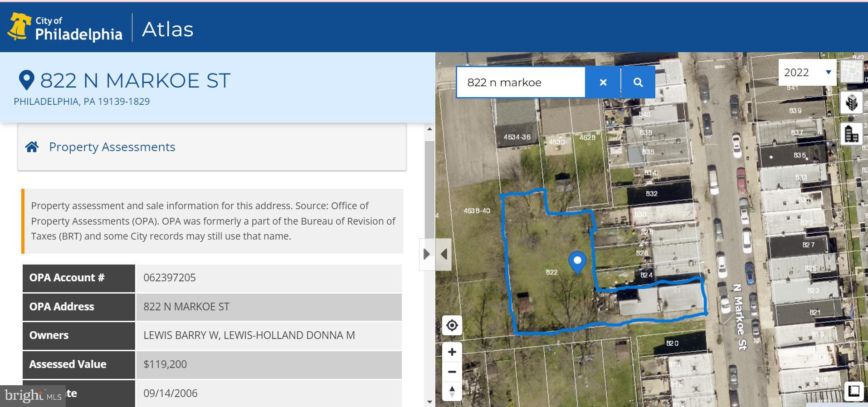Click the Atlas title in header
The width and height of the screenshot is (868, 407).
pos(168,29)
